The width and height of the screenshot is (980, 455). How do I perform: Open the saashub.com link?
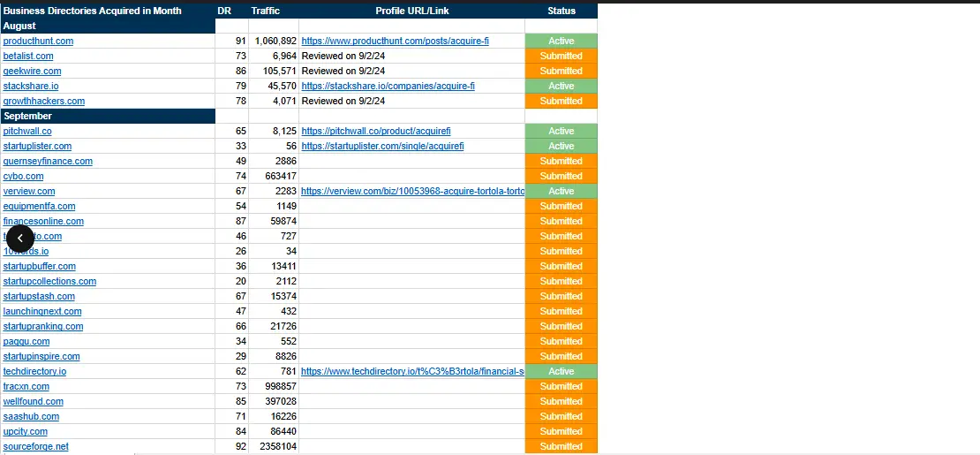point(31,416)
